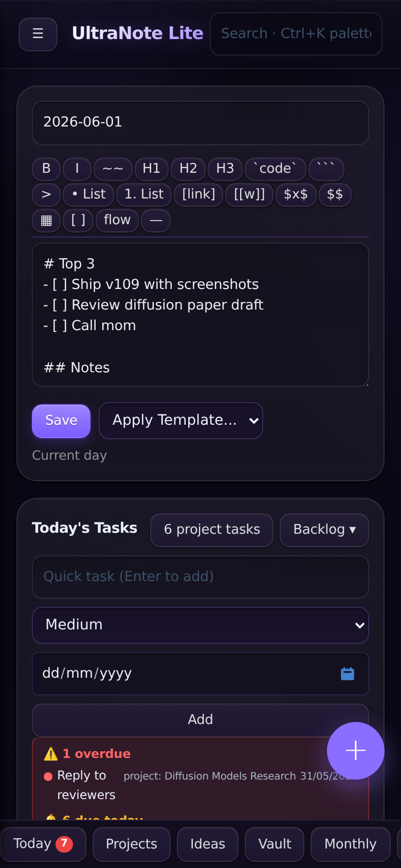Insert table using grid icon
The height and width of the screenshot is (868, 401).
coord(46,221)
